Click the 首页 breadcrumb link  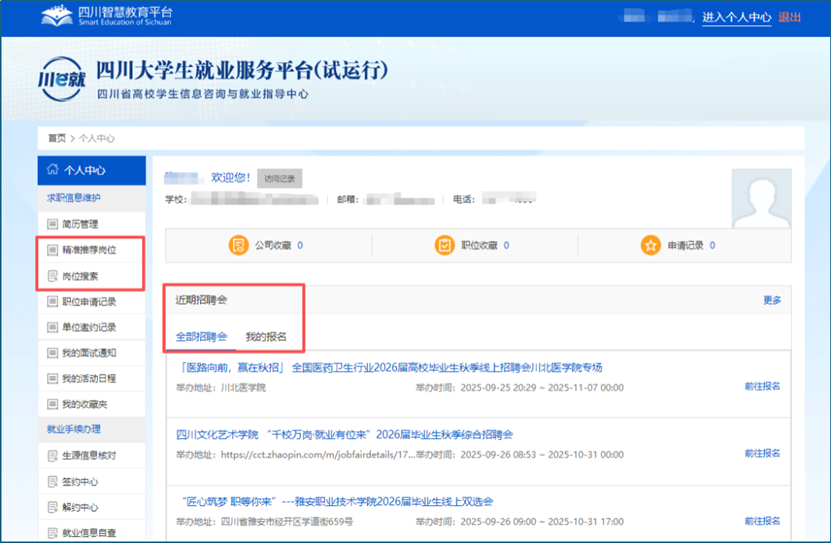coord(57,138)
